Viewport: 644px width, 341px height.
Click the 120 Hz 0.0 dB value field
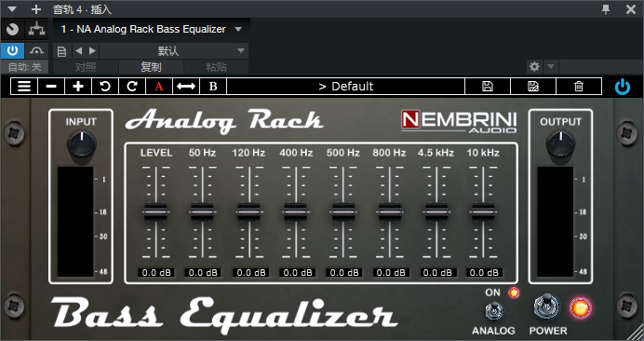point(250,273)
